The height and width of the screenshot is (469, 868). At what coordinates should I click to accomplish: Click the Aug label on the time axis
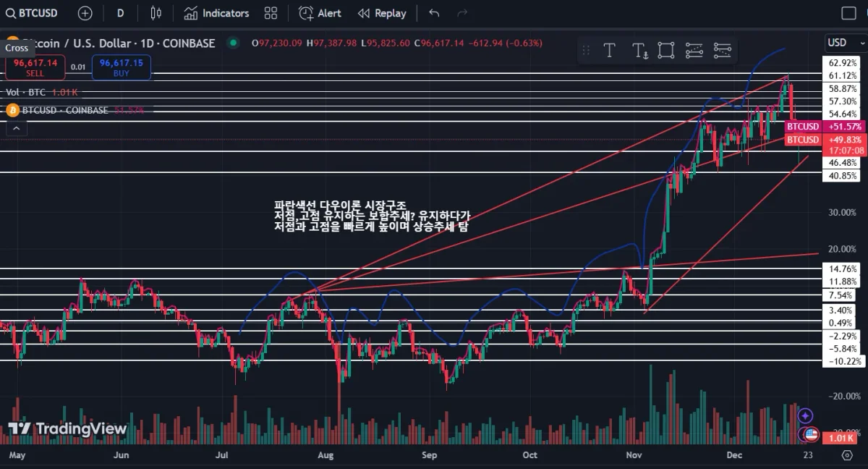325,455
